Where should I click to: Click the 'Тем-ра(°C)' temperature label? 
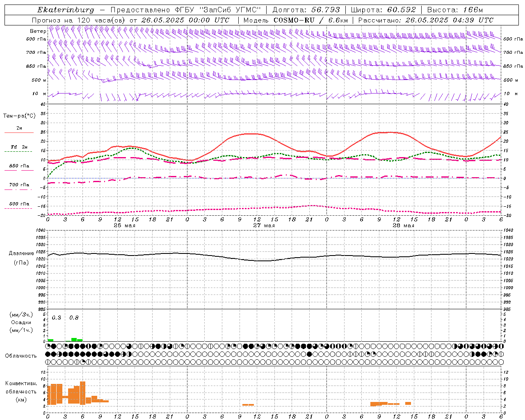19,116
